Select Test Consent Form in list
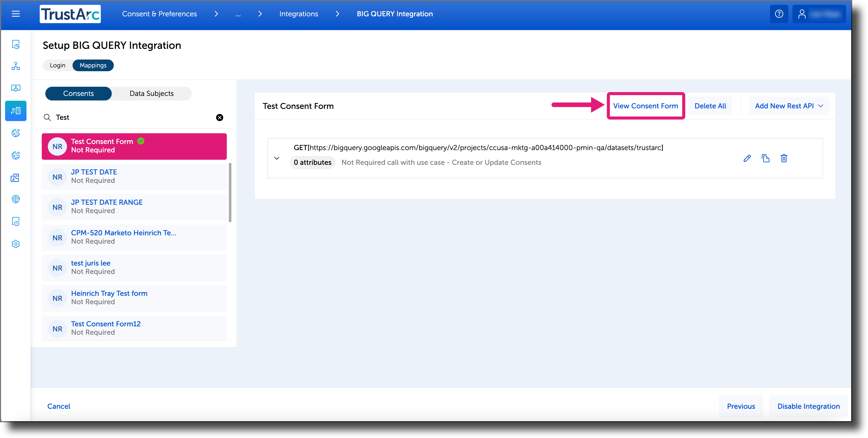The height and width of the screenshot is (438, 868). (134, 147)
